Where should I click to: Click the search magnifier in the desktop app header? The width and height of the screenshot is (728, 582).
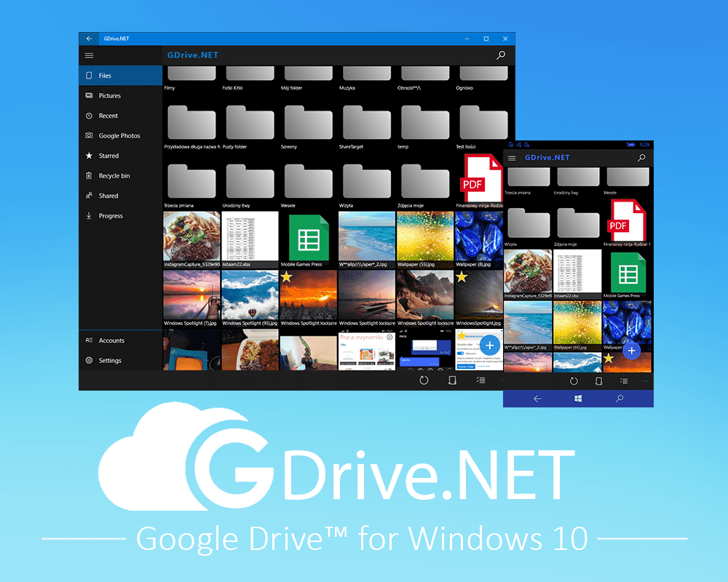point(501,55)
